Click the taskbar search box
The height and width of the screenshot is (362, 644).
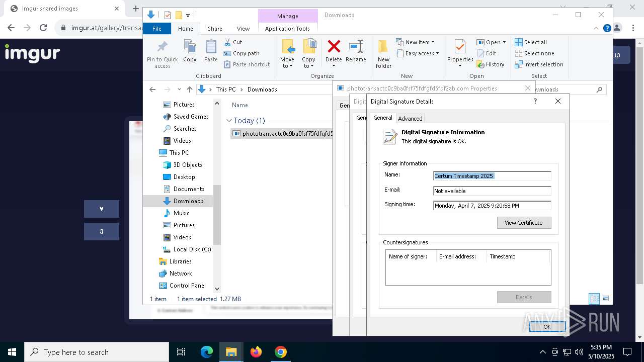[97, 352]
